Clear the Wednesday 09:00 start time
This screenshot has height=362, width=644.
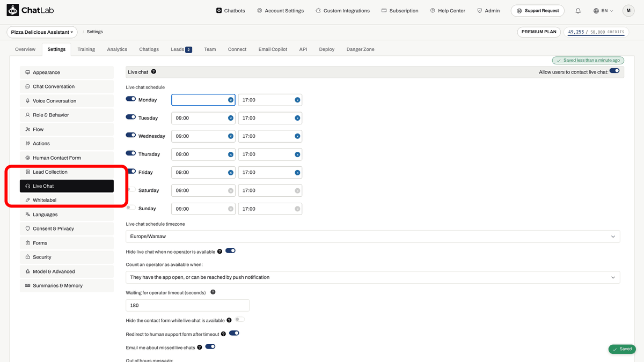(231, 136)
